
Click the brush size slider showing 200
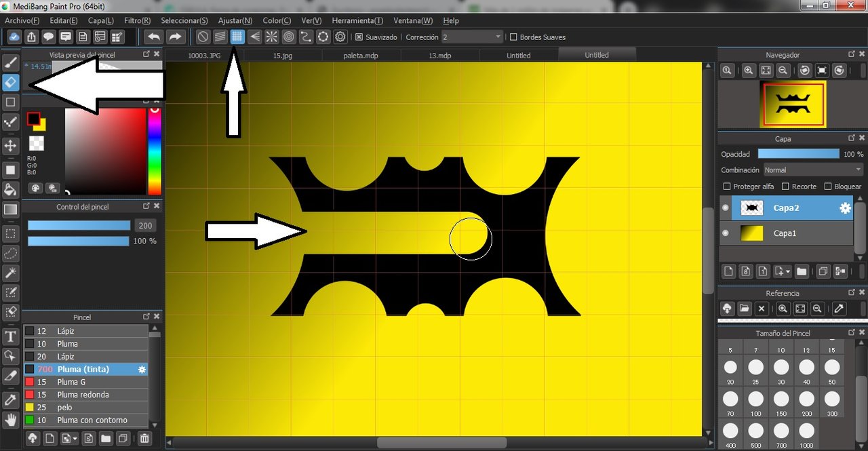79,226
